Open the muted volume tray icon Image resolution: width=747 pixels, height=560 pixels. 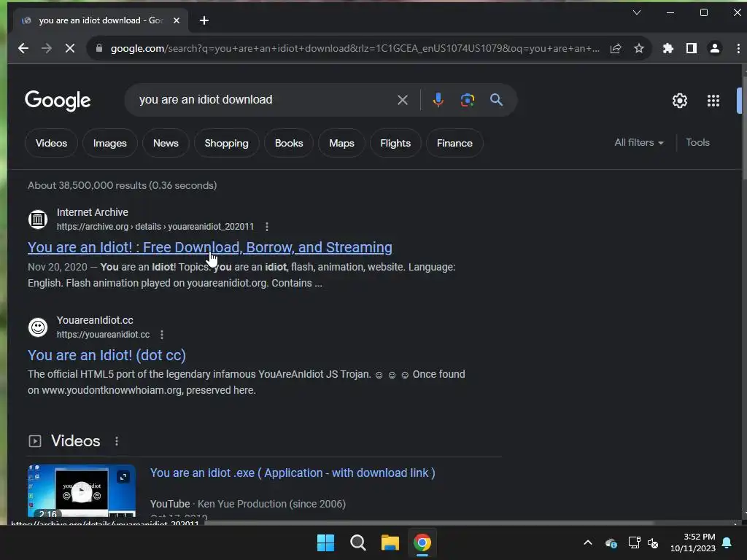click(x=653, y=542)
